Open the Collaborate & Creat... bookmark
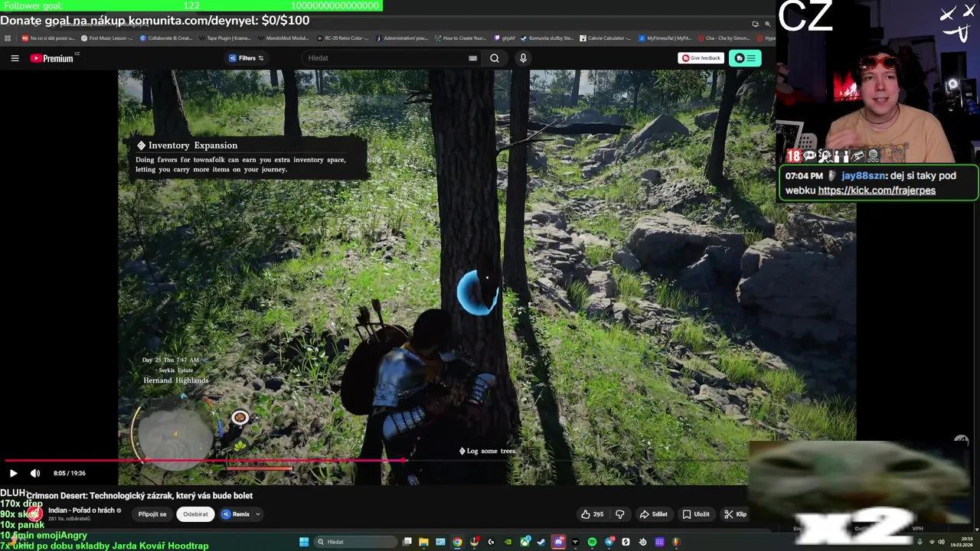 pos(166,38)
